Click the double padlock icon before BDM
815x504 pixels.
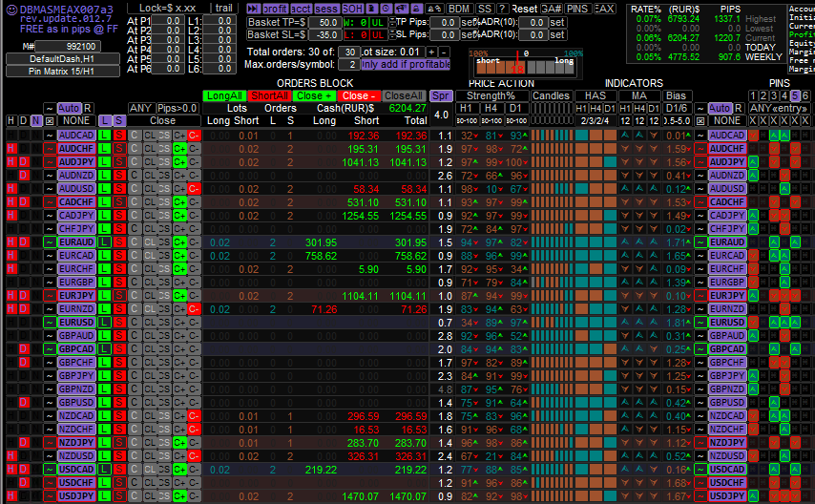coord(434,9)
